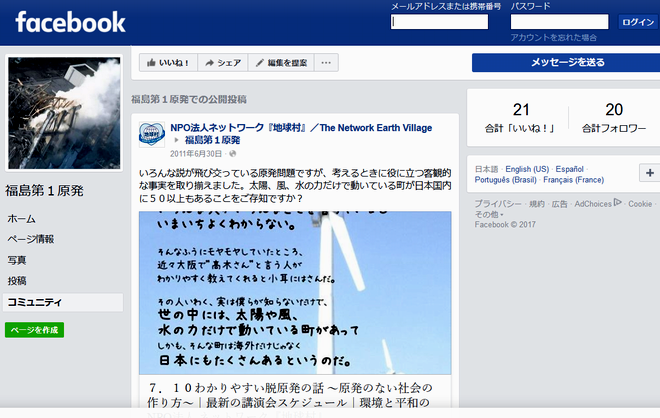Image resolution: width=660 pixels, height=418 pixels.
Task: Open the AdChoices footer link
Action: tap(598, 204)
